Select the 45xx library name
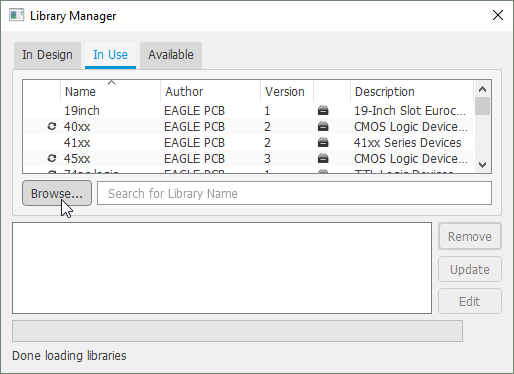 [77, 158]
